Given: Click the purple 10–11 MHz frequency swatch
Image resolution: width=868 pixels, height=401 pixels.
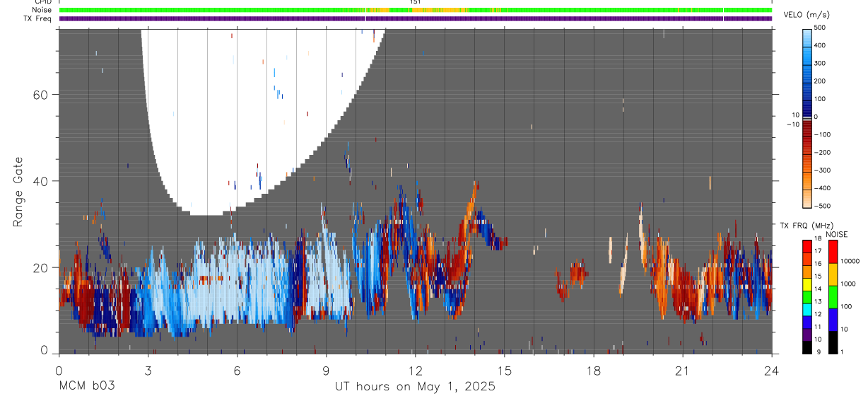Looking at the screenshot, I should (x=807, y=334).
